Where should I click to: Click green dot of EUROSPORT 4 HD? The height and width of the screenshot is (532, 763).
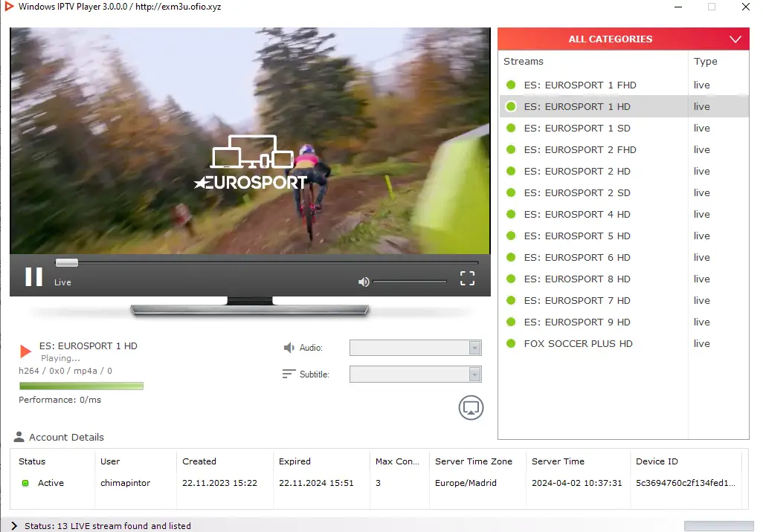coord(511,215)
